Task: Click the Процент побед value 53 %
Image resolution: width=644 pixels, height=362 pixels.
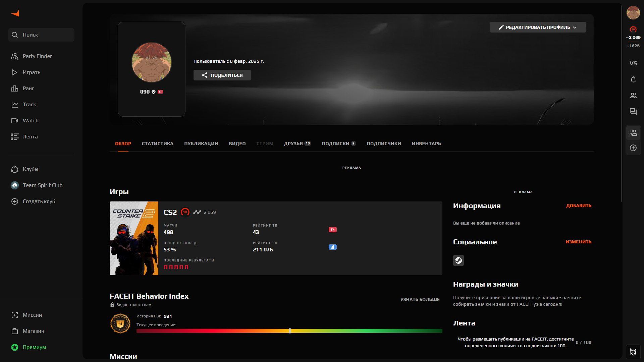Action: 170,250
